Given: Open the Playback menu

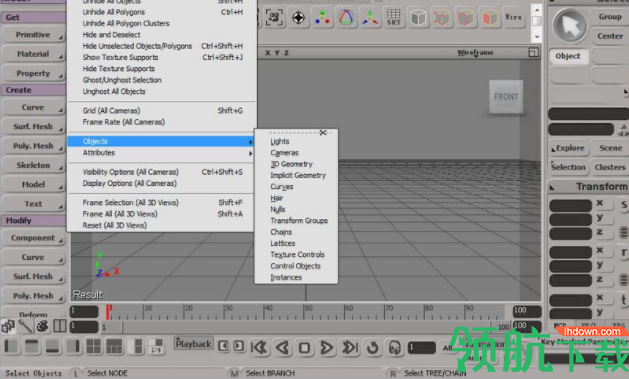Looking at the screenshot, I should 193,344.
